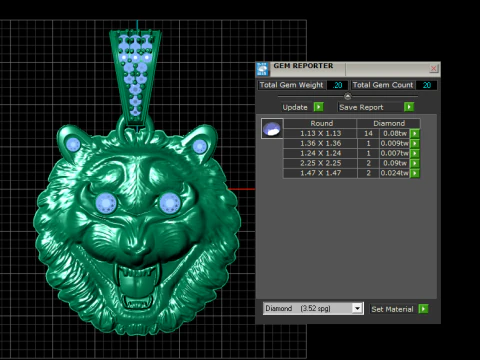This screenshot has height=360, width=480.
Task: Click the slider handle below Total Gem Weight
Action: coord(348,96)
